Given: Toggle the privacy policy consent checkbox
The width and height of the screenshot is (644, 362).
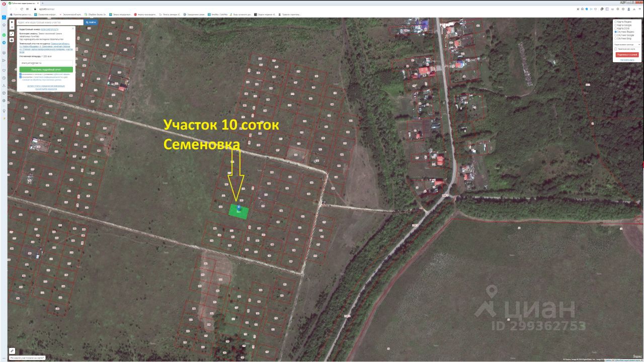Looking at the screenshot, I should click(x=21, y=77).
